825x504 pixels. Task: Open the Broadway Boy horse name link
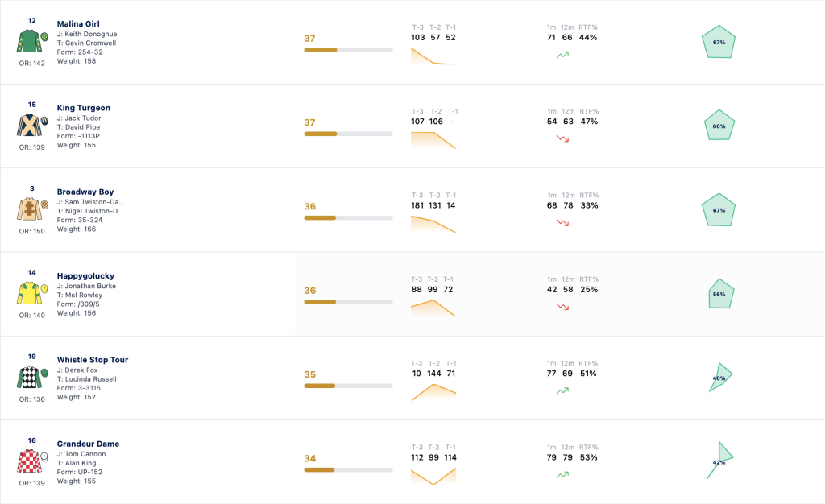tap(85, 192)
